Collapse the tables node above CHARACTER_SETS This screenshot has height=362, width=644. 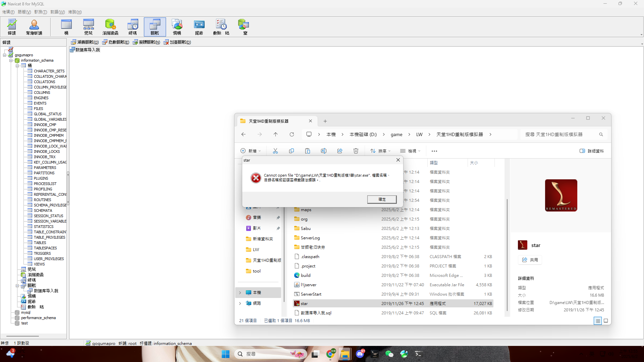[17, 66]
